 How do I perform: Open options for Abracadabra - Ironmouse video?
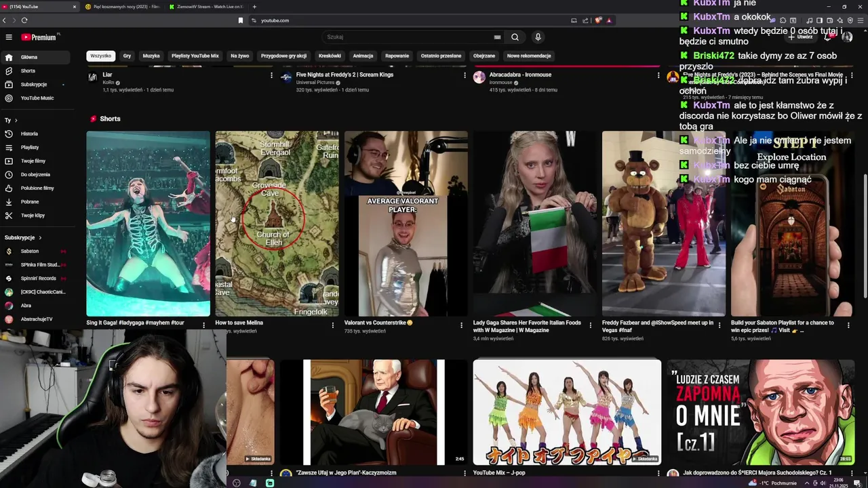[x=658, y=75]
